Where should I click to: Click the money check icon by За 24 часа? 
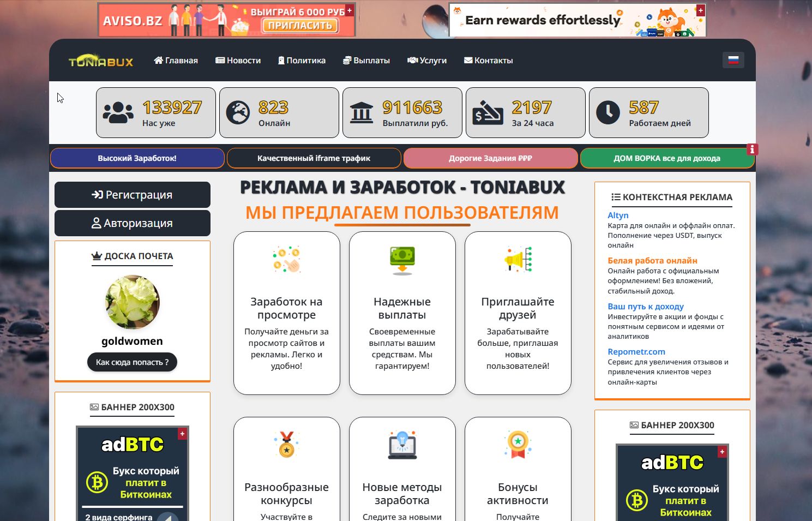[488, 113]
